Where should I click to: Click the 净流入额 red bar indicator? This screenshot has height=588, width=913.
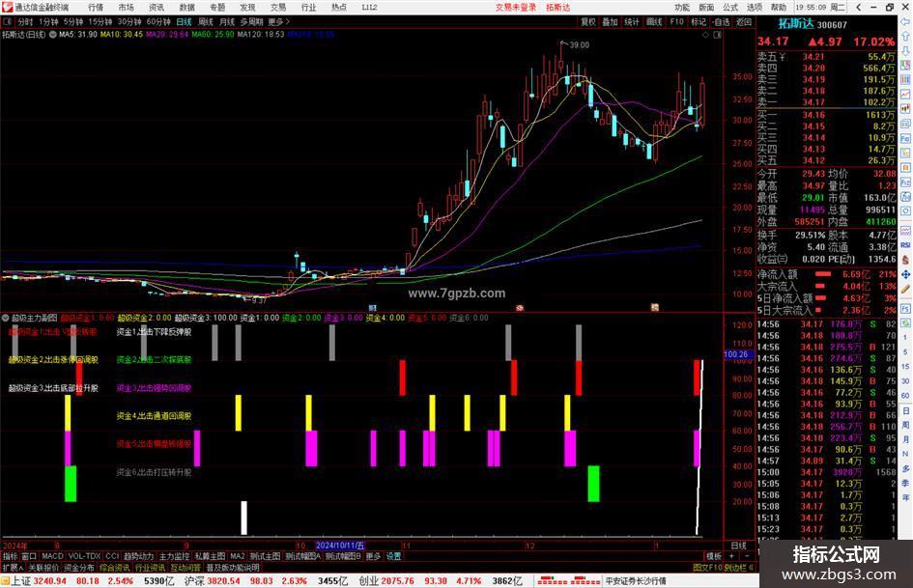823,273
